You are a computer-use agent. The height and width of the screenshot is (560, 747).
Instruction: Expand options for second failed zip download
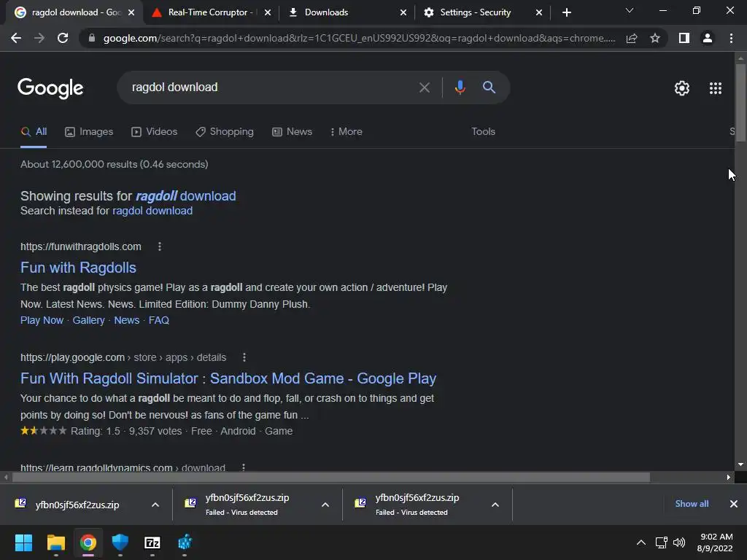coord(325,505)
